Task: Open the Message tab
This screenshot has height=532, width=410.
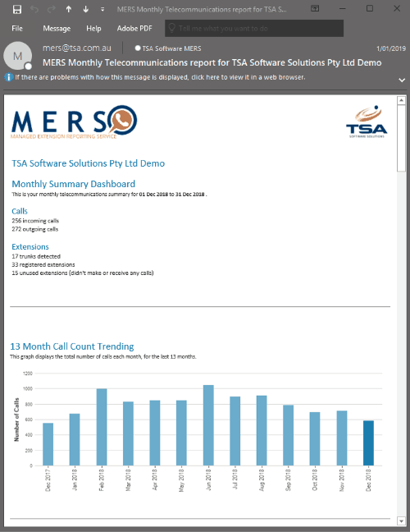Action: tap(57, 29)
